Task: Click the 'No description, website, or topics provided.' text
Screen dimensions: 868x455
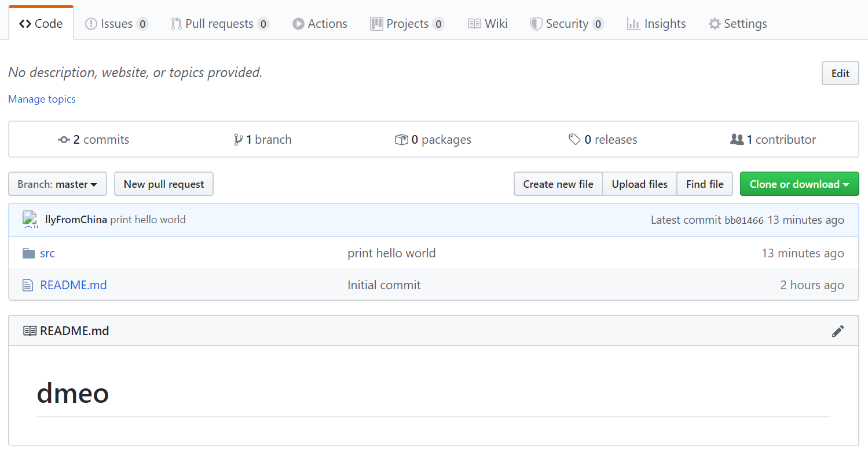Action: coord(135,72)
